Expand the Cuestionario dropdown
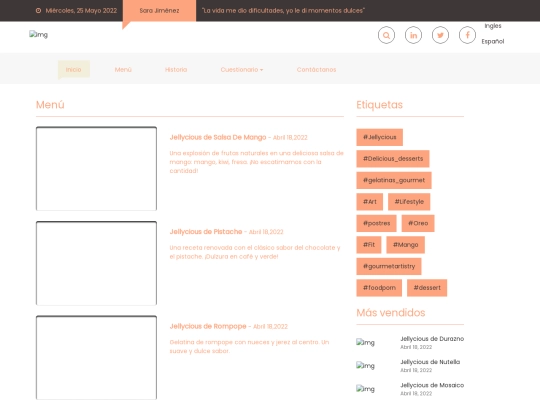The image size is (540, 405). [242, 70]
